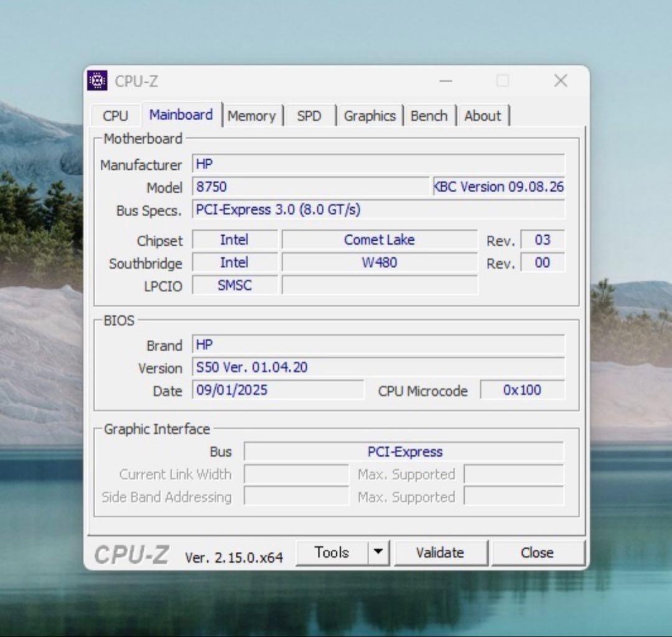The width and height of the screenshot is (672, 637).
Task: Click the CPU Microcode value 0x100
Action: click(522, 389)
